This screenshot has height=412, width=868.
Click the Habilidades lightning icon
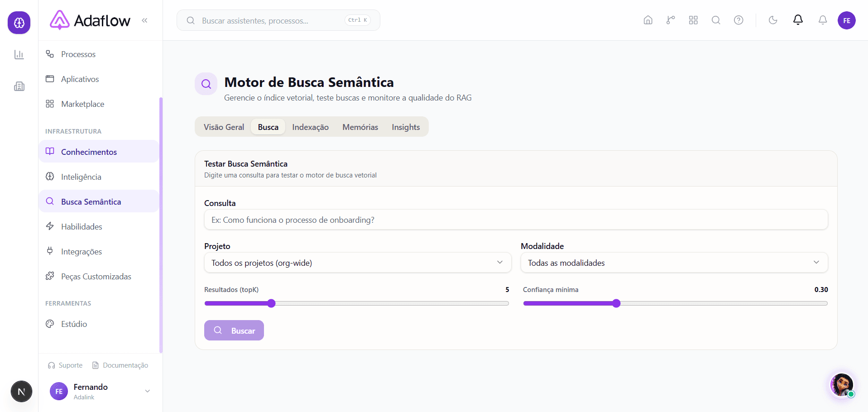[50, 226]
